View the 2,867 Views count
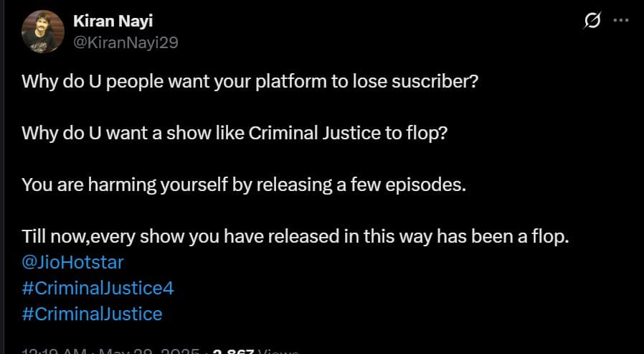 pyautogui.click(x=256, y=351)
